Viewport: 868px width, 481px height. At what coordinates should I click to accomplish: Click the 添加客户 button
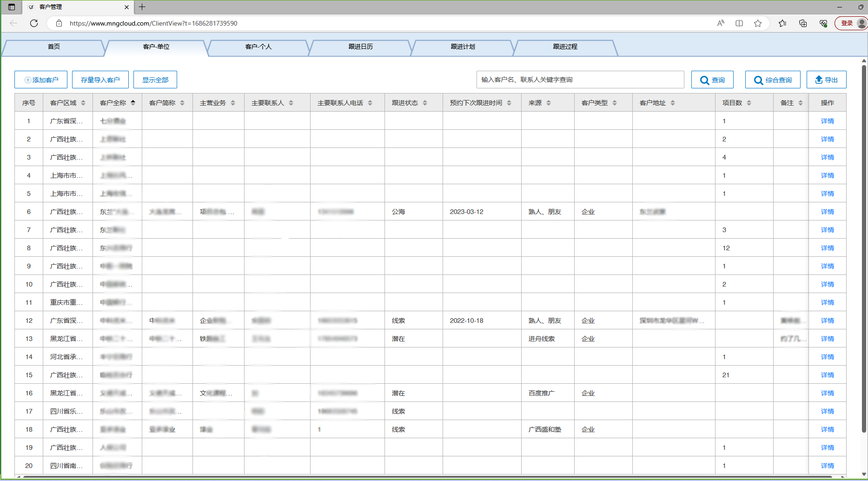click(41, 80)
